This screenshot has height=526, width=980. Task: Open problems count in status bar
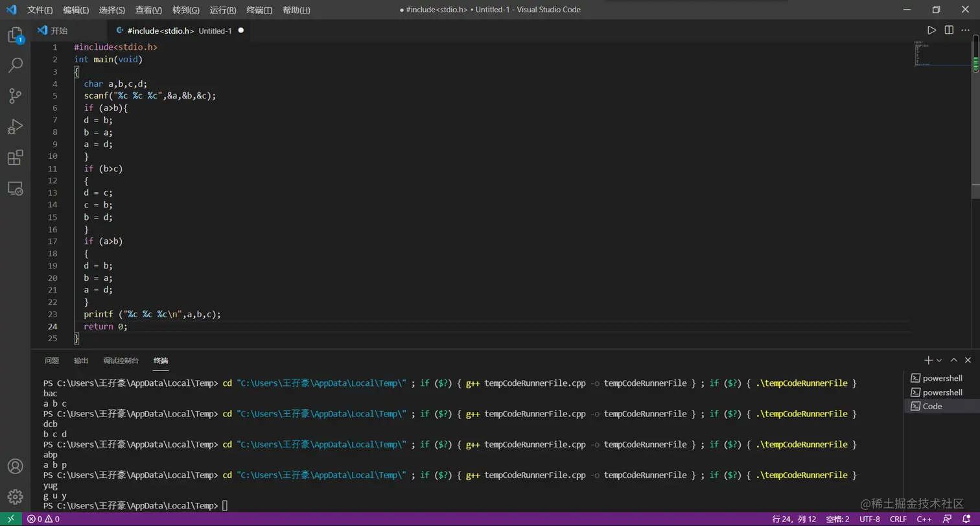coord(43,519)
